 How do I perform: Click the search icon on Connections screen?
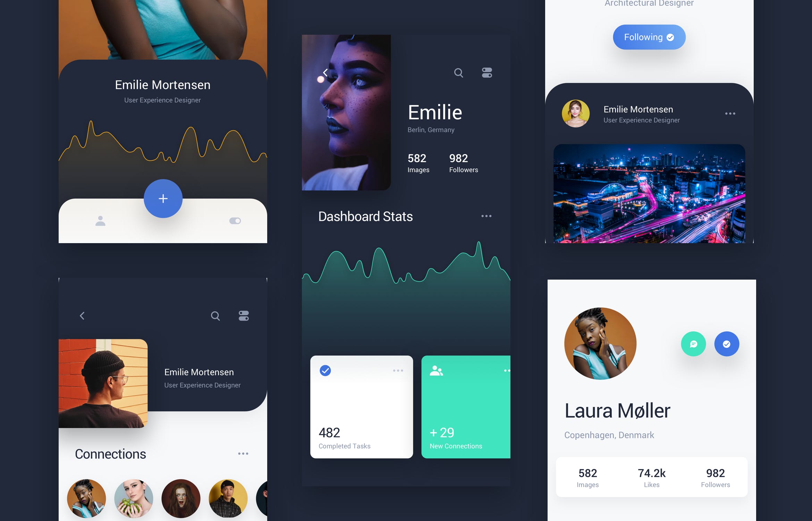pos(215,315)
